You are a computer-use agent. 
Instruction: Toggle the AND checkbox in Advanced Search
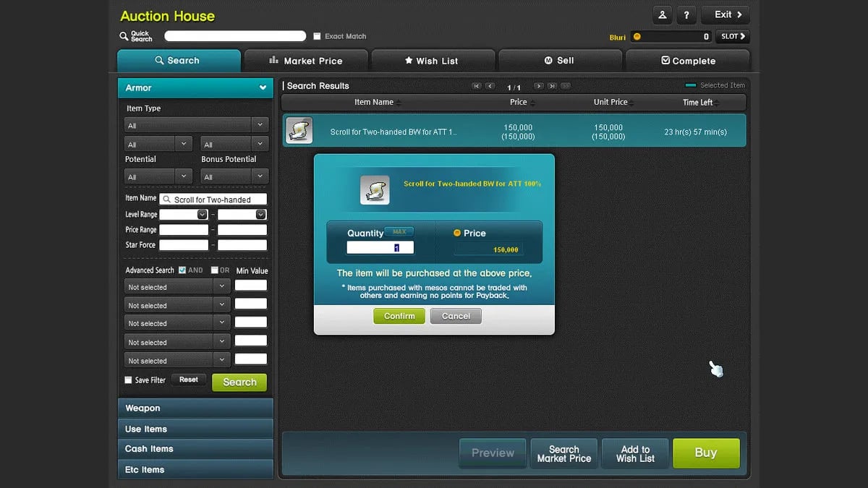(182, 270)
